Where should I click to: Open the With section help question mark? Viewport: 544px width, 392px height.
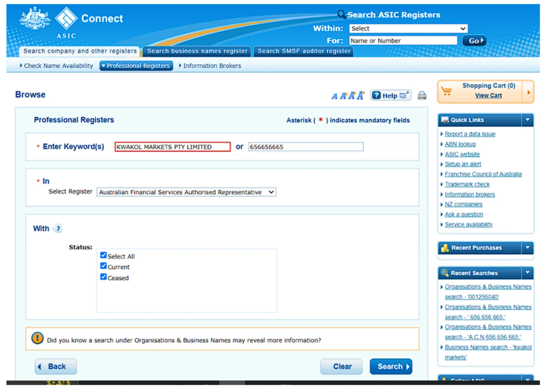[x=58, y=228]
